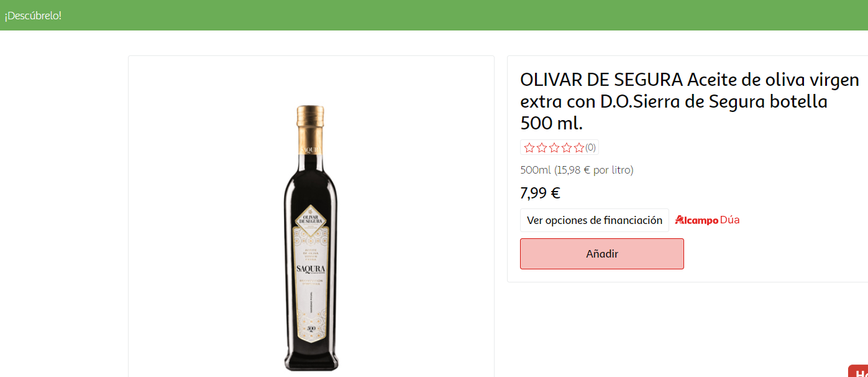Screen dimensions: 868x377
Task: Click the SAQURA label on bottle
Action: pos(310,269)
